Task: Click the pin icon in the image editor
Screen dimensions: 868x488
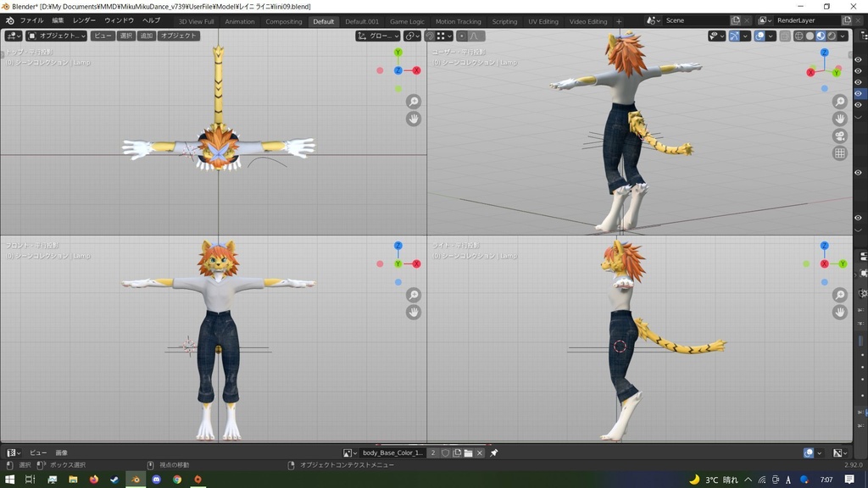Action: click(493, 452)
